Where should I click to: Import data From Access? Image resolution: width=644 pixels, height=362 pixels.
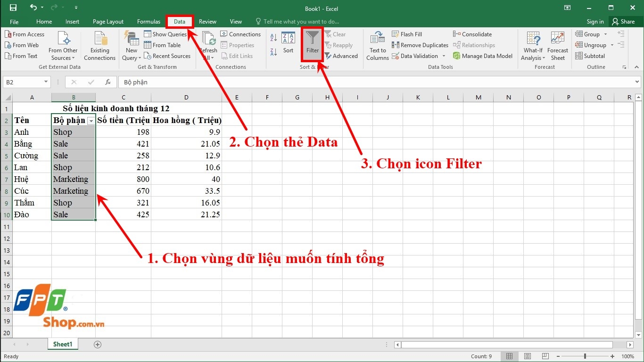point(25,34)
